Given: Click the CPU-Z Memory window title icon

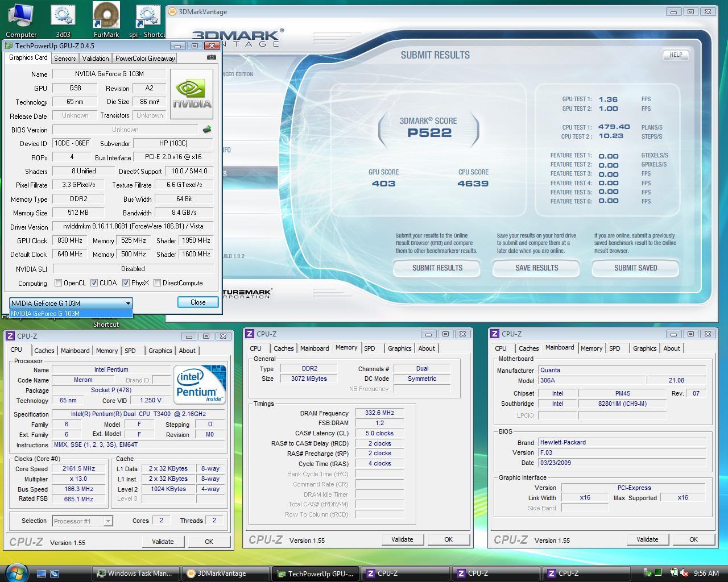Looking at the screenshot, I should click(x=250, y=334).
